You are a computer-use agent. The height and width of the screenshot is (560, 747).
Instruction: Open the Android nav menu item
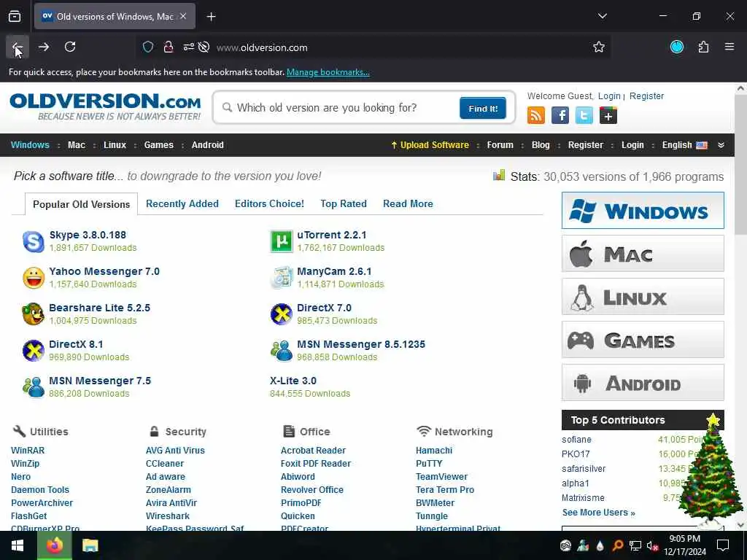[208, 145]
